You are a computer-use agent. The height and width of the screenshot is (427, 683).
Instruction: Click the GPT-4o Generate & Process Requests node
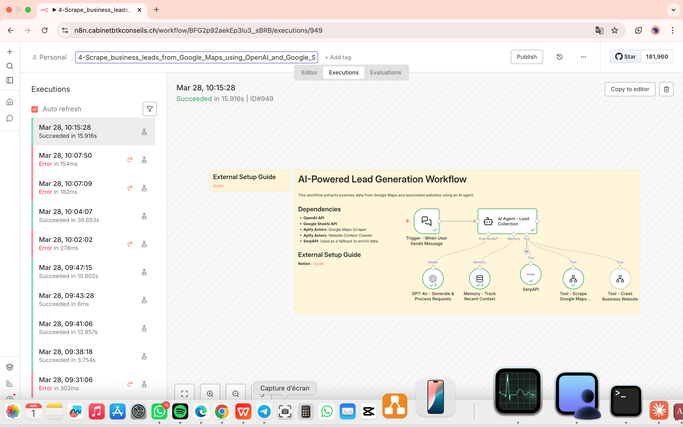click(433, 279)
